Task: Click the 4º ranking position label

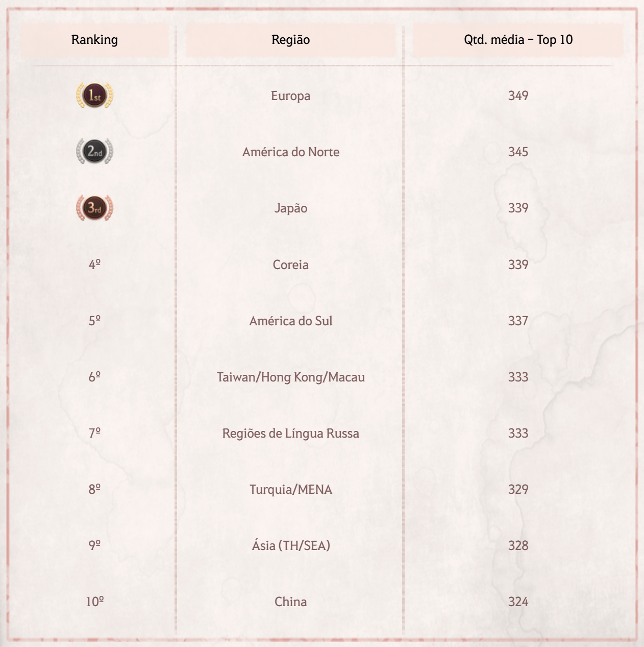Action: point(94,265)
